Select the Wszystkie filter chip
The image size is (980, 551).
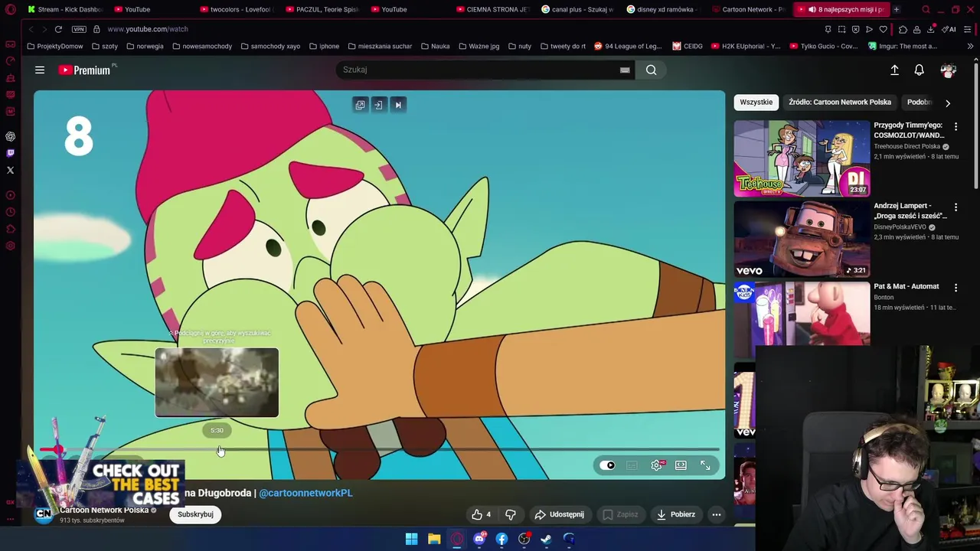(756, 102)
